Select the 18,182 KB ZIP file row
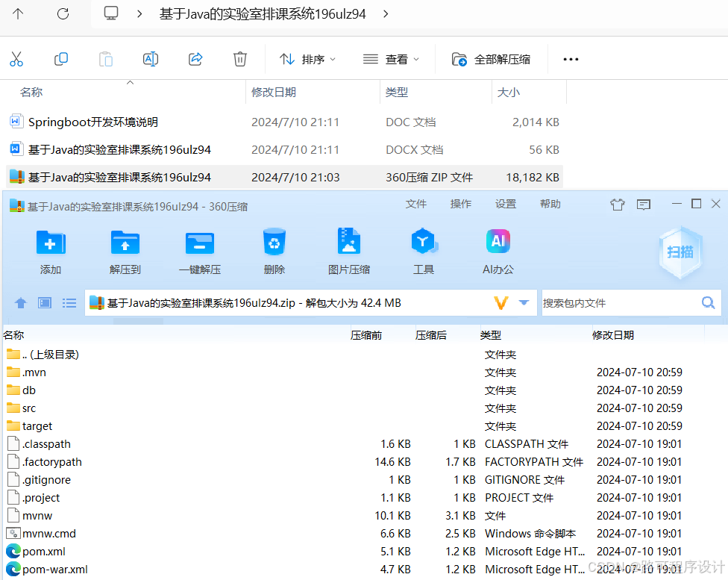728x580 pixels. (284, 177)
